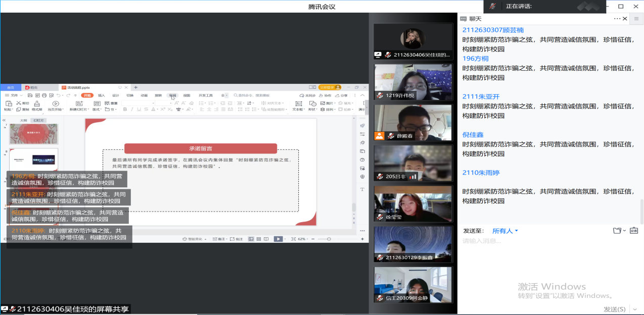
Task: Click the mic icon on 信工20309何金静's video
Action: 380,298
